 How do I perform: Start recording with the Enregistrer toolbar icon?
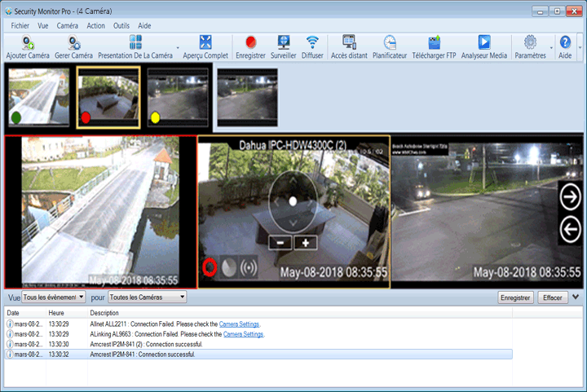tap(250, 43)
